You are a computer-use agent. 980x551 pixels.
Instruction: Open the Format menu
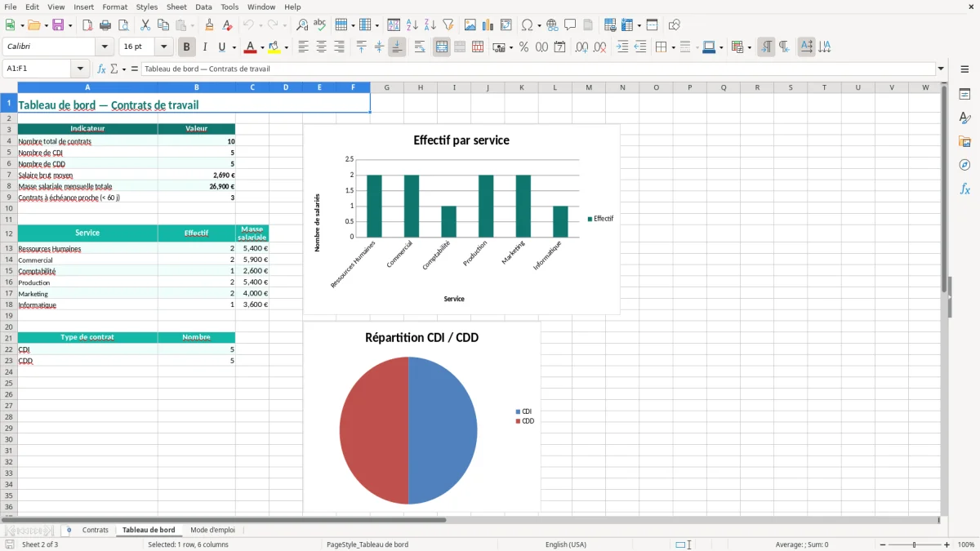[115, 7]
